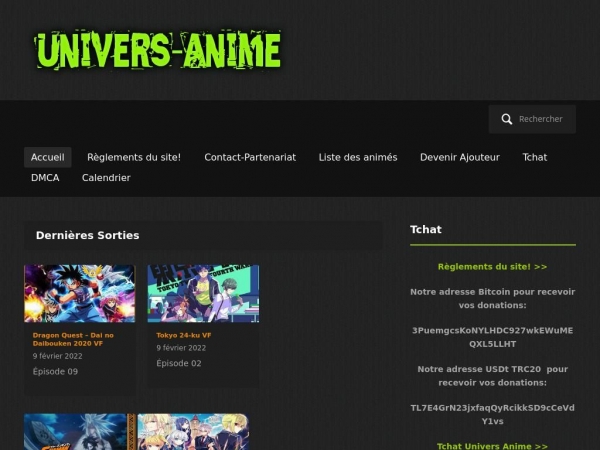Open the DMCA page

point(45,178)
